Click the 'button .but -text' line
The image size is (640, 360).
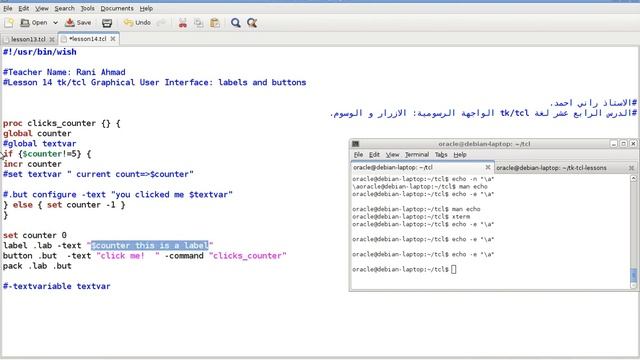145,256
